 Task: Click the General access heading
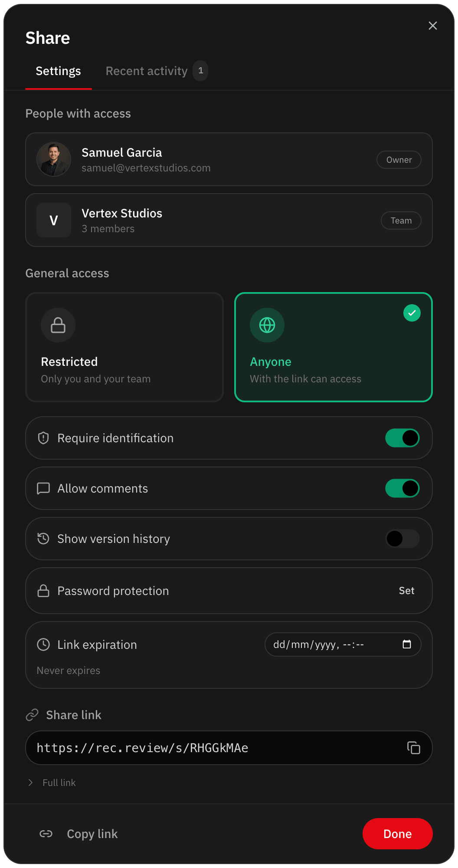coord(67,273)
